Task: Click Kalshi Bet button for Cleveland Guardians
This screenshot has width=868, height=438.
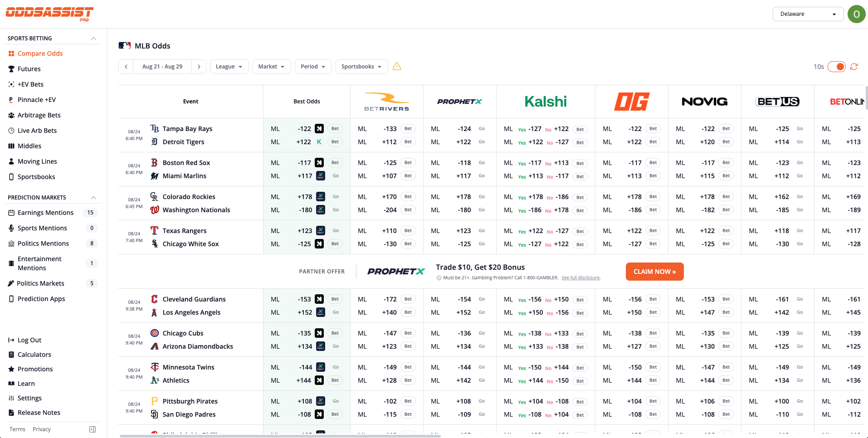Action: click(580, 300)
